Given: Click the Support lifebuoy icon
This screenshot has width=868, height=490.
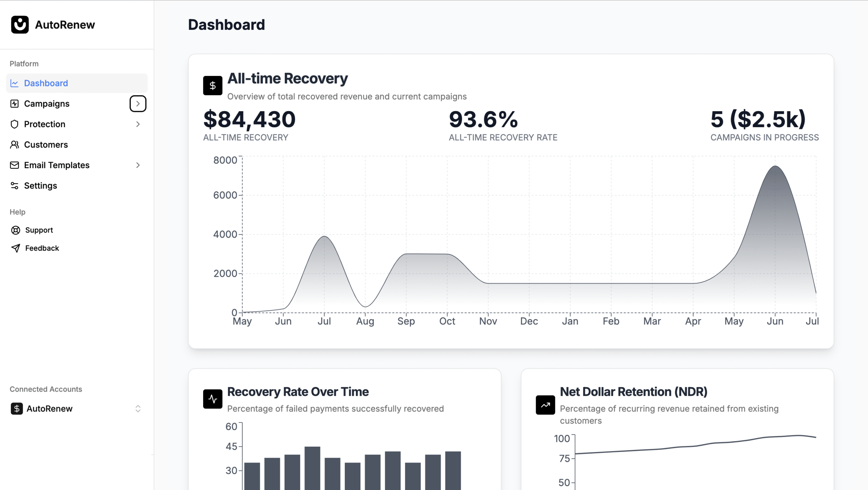Looking at the screenshot, I should pyautogui.click(x=16, y=230).
